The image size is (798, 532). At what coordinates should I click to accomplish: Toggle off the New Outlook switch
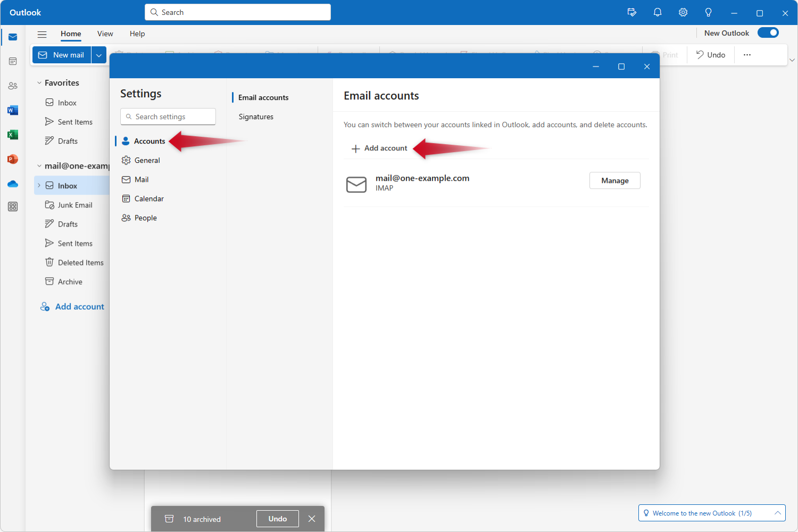tap(768, 32)
